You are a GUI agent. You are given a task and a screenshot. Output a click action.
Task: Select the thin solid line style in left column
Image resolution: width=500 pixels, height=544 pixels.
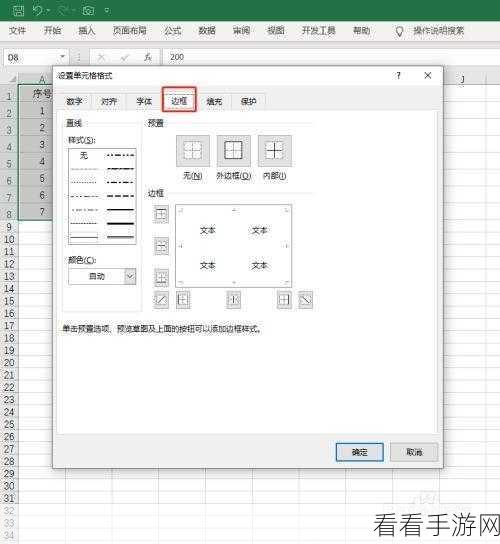(x=84, y=237)
